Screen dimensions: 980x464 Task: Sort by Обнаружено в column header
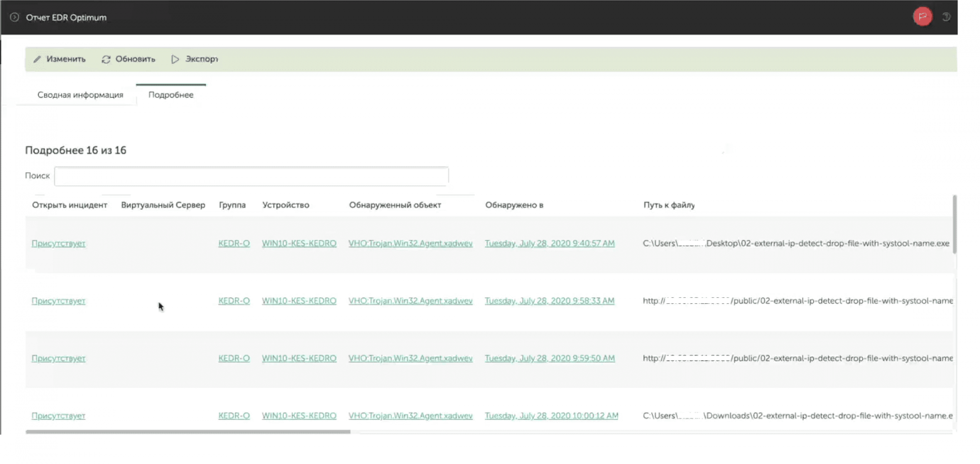click(x=514, y=205)
